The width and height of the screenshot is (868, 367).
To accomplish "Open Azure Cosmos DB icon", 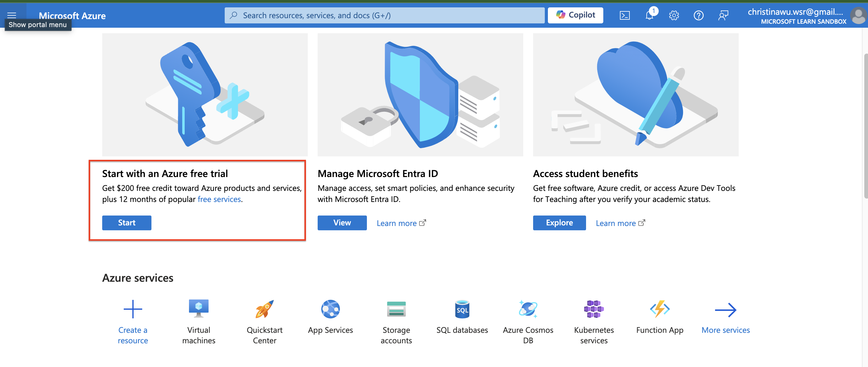I will [x=528, y=309].
